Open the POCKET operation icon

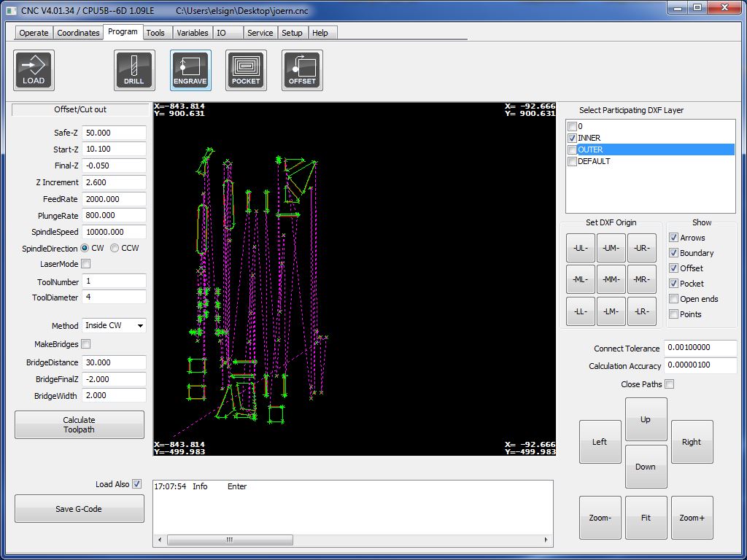click(246, 71)
